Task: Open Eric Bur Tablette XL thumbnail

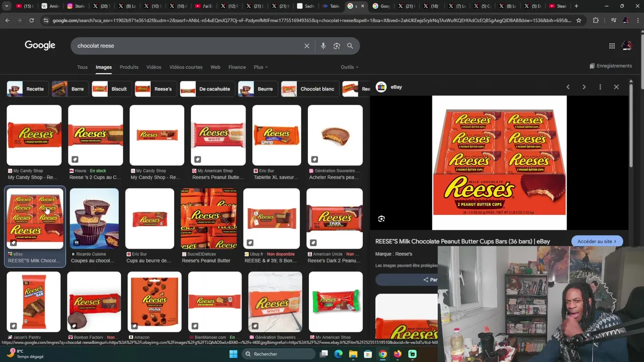Action: tap(277, 135)
